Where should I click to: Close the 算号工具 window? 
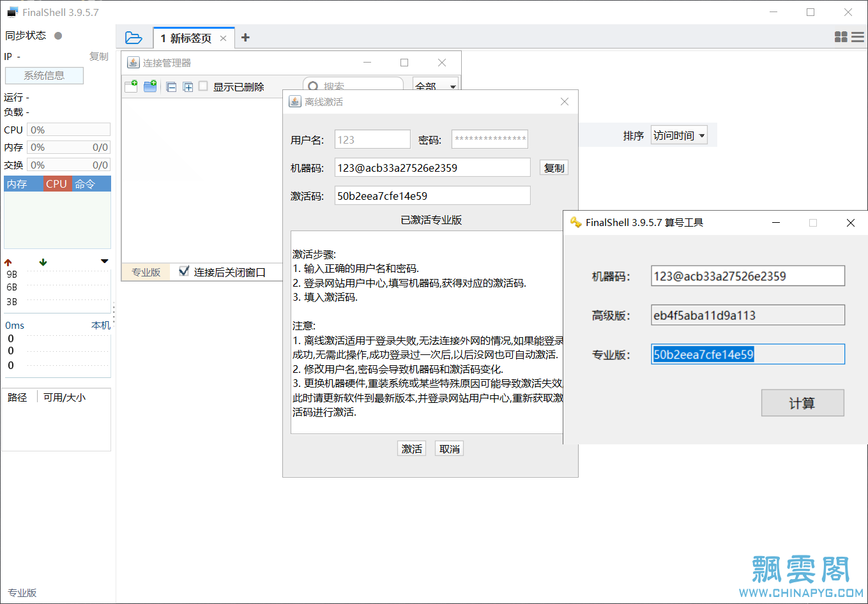(x=850, y=223)
